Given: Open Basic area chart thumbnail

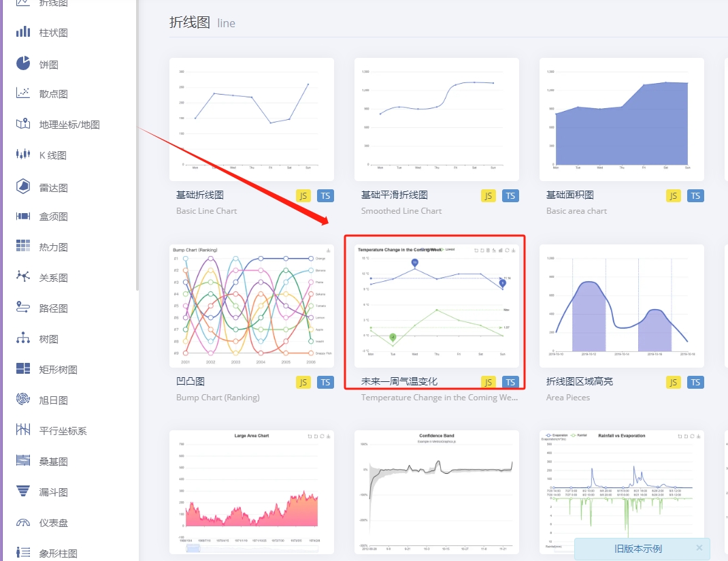Looking at the screenshot, I should pos(622,119).
